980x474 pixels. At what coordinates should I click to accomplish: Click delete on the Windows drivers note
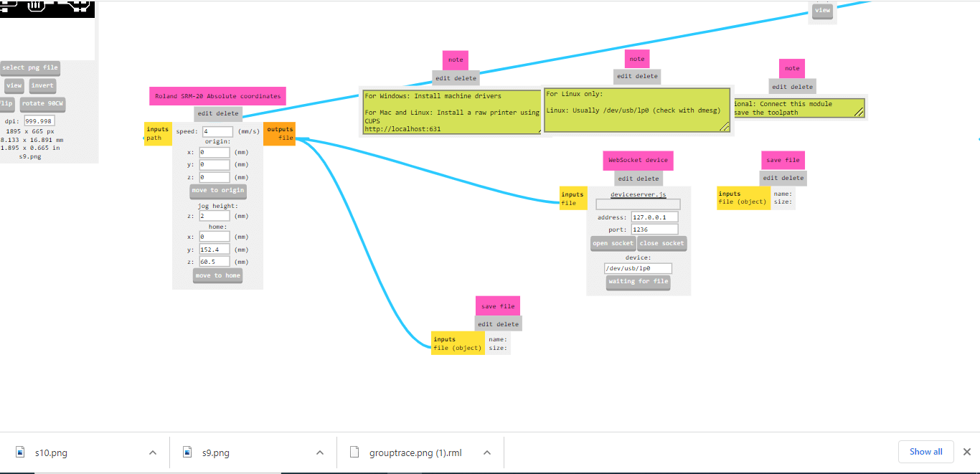pos(465,78)
